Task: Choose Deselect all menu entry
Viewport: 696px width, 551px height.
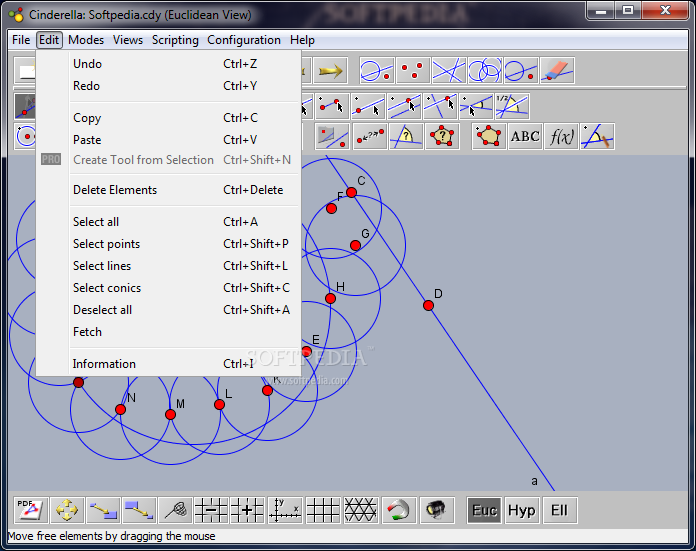Action: pyautogui.click(x=168, y=309)
